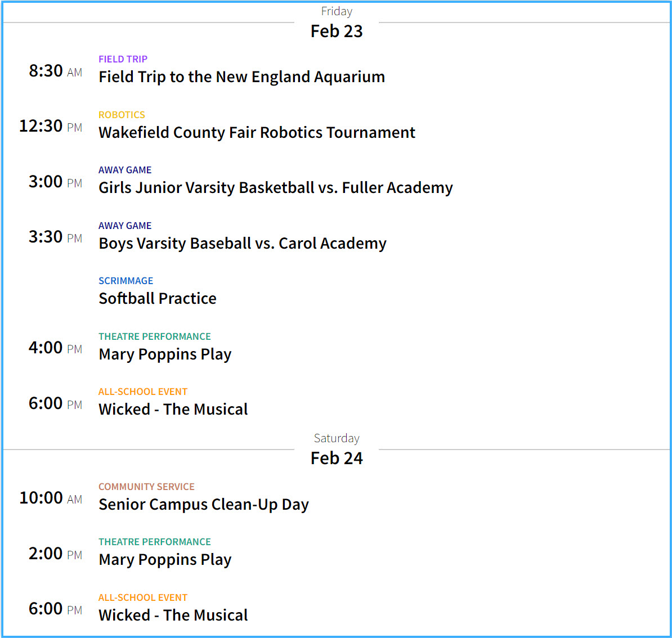Viewport: 672px width, 638px height.
Task: Click Saturday's ALL-SCHOOL EVENT category label
Action: click(142, 597)
